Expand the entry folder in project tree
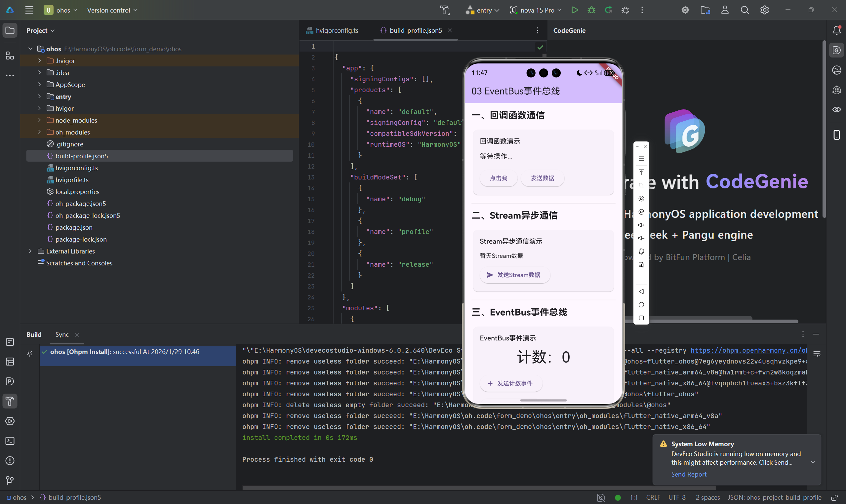846x504 pixels. (39, 97)
